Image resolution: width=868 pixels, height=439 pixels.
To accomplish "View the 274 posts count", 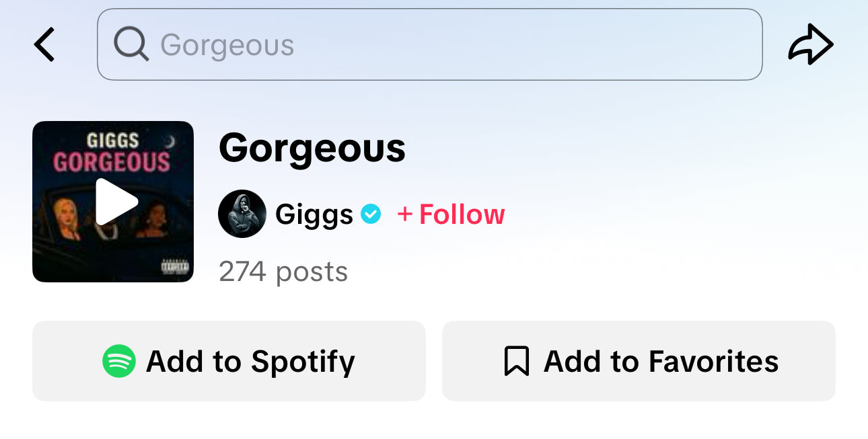I will tap(283, 272).
